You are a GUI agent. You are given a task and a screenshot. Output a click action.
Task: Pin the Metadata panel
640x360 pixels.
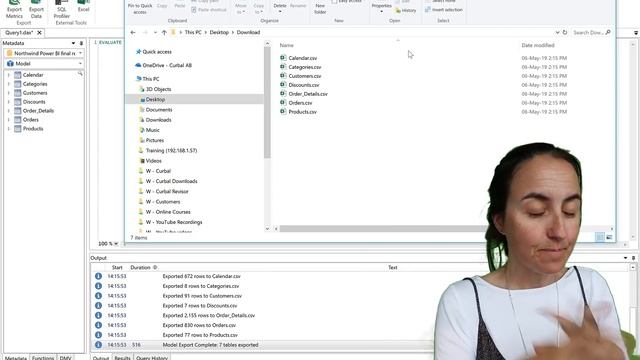pos(81,43)
